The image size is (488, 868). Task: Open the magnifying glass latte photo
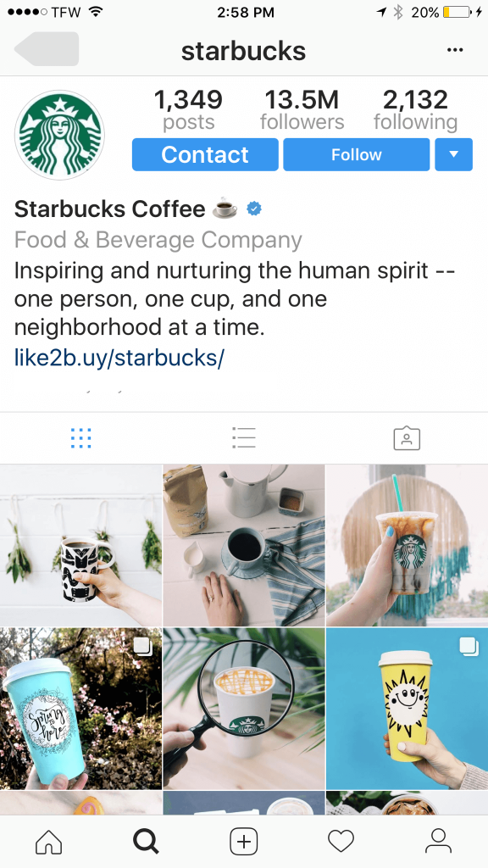[243, 709]
